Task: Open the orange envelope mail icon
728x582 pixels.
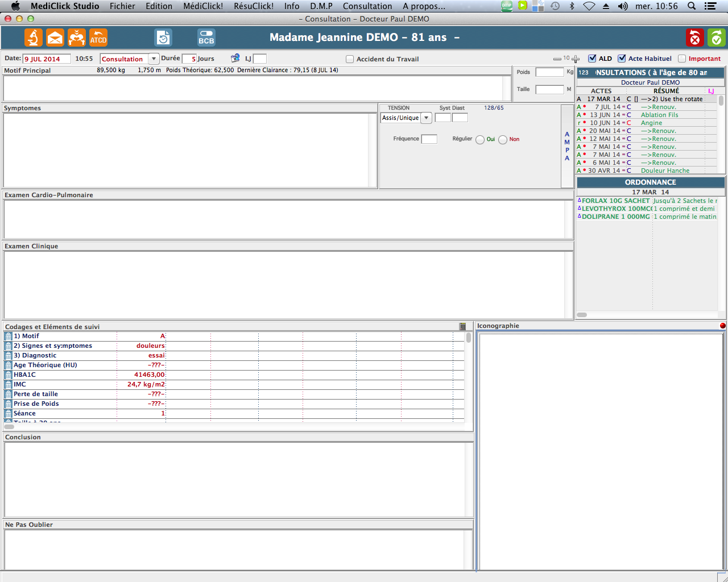Action: click(55, 38)
